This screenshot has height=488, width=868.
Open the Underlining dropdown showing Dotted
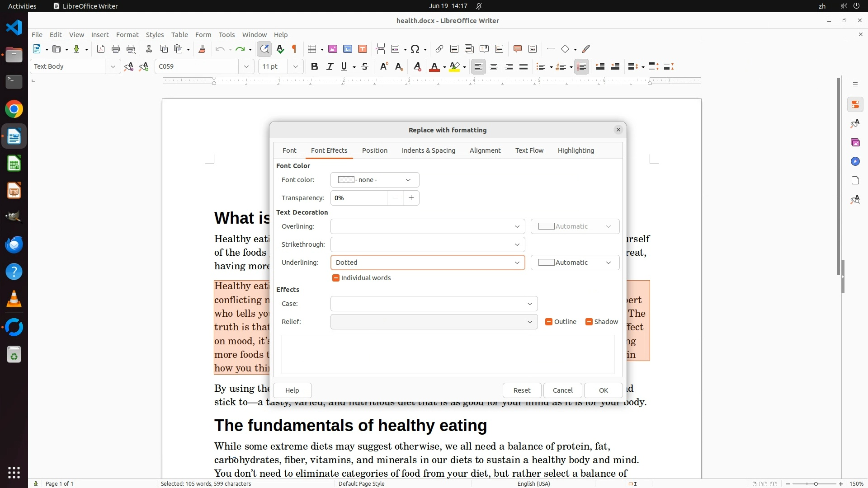[x=427, y=263]
